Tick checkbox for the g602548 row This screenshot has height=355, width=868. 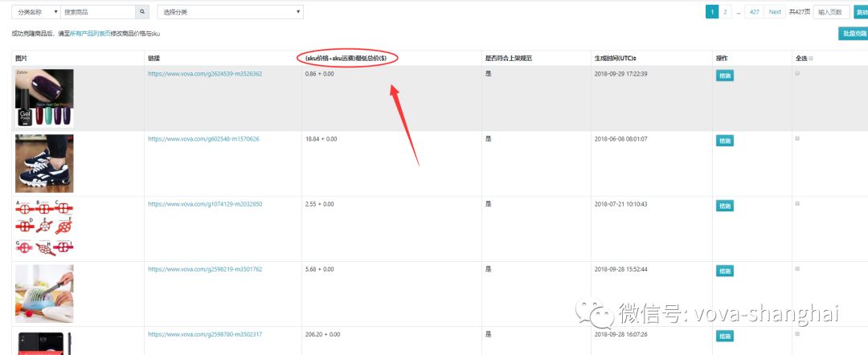798,138
